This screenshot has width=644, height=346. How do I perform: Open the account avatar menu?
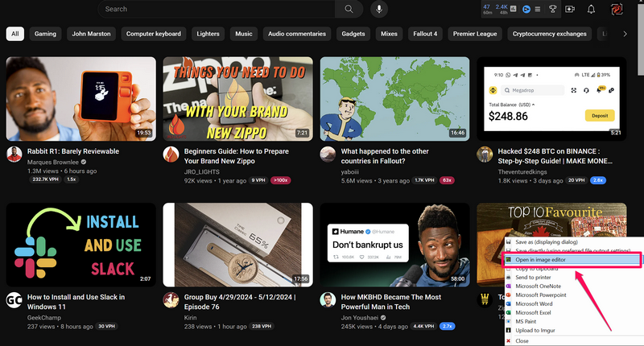(618, 10)
